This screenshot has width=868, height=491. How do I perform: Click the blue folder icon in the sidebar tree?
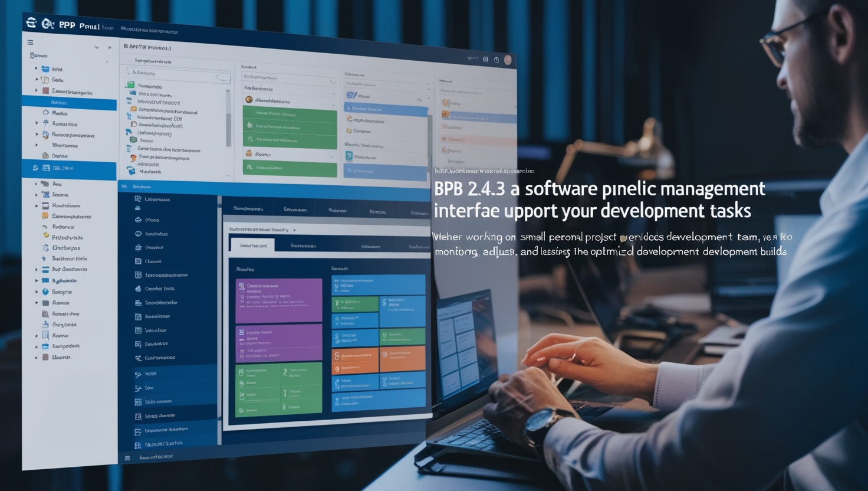45,69
